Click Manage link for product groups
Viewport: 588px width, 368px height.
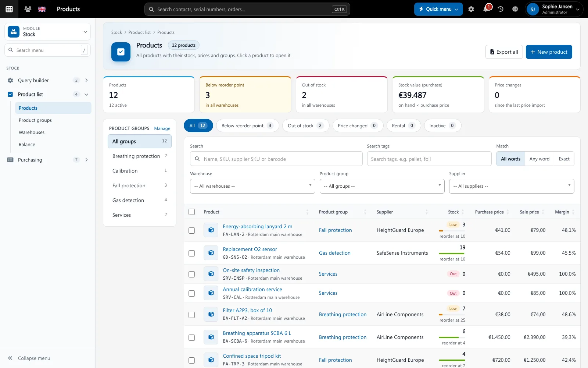pos(162,128)
